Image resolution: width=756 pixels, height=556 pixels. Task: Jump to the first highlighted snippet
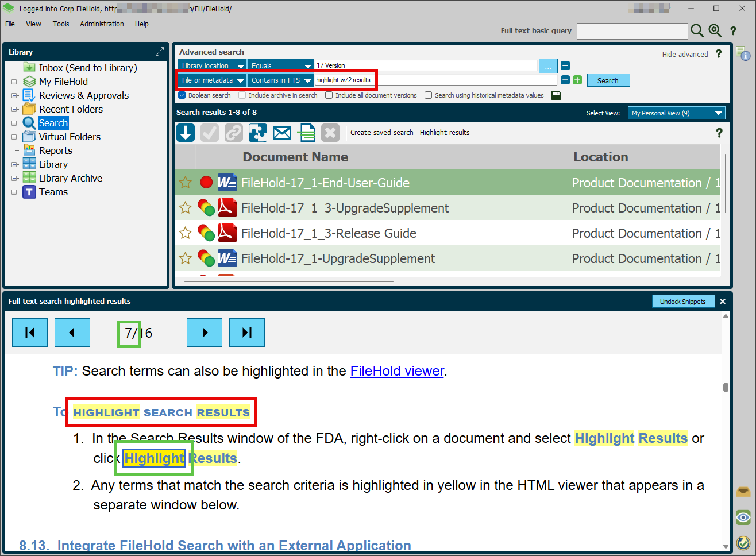tap(30, 333)
